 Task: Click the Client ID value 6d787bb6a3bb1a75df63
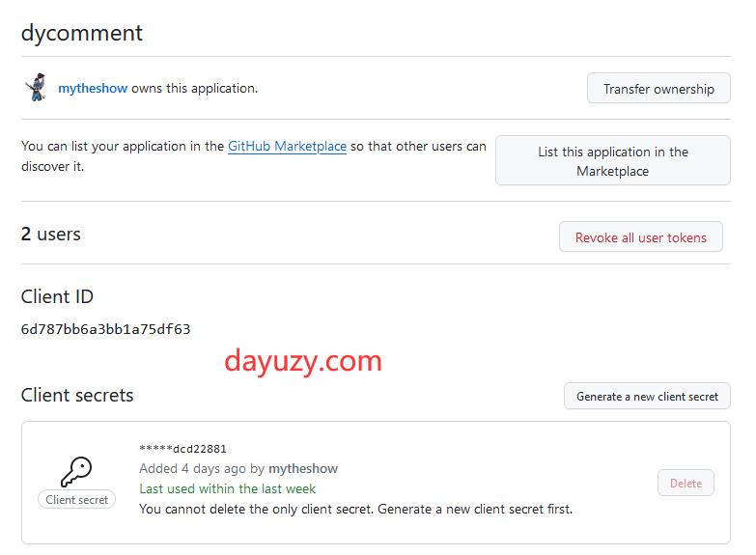(105, 329)
